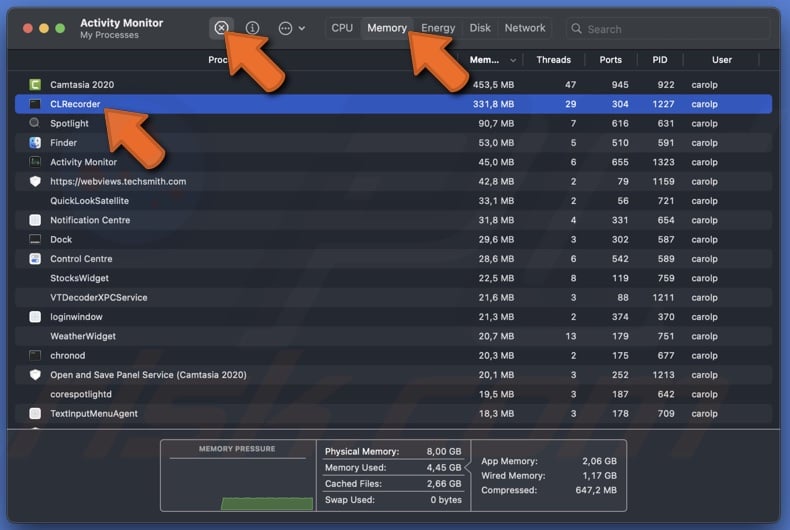Click the Swap Used 0 bytes value
The width and height of the screenshot is (790, 530).
pos(445,500)
